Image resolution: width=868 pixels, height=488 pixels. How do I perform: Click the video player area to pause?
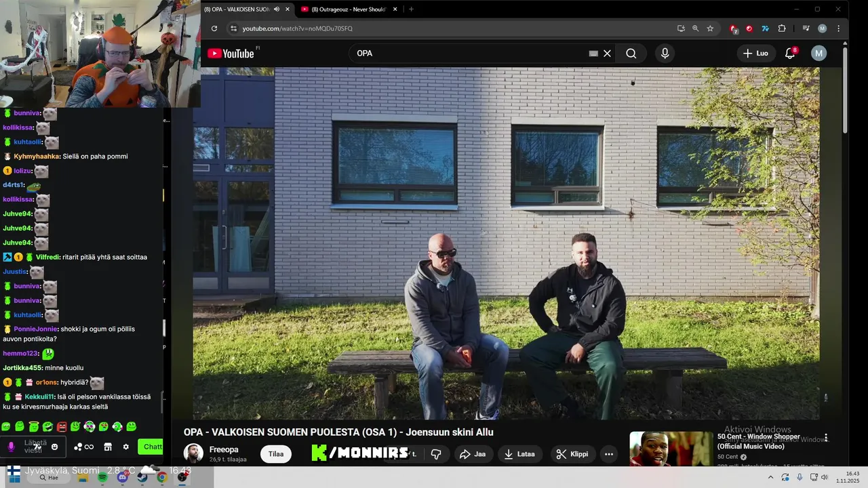(506, 243)
